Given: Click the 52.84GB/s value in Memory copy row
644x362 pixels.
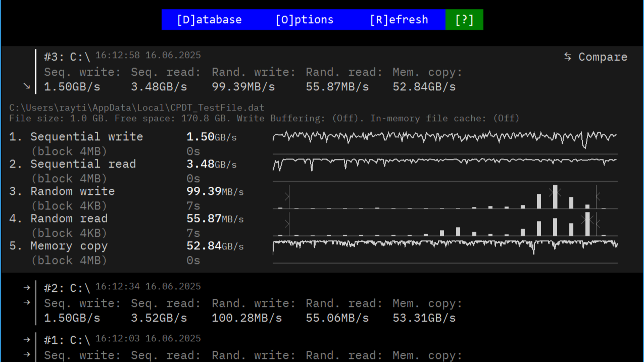Looking at the screenshot, I should 215,246.
